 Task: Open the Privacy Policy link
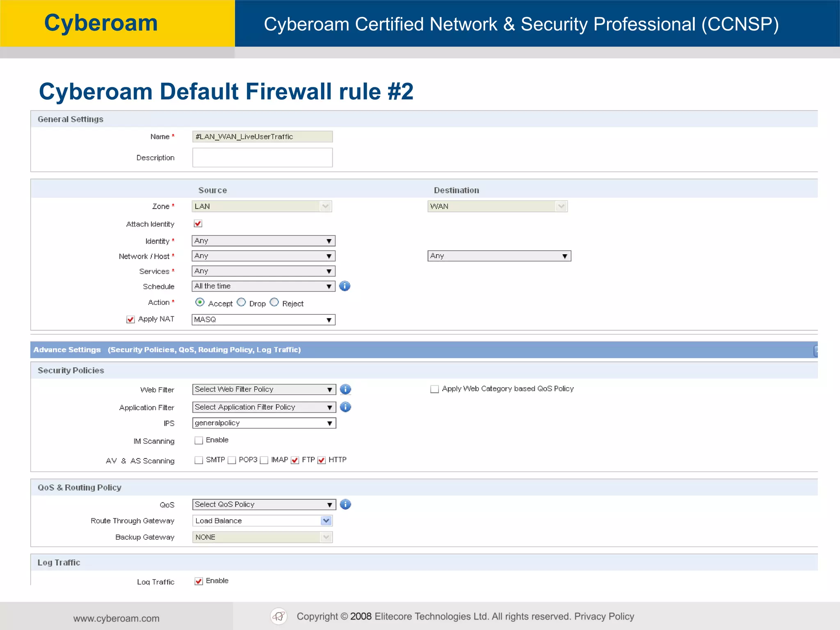click(x=604, y=616)
